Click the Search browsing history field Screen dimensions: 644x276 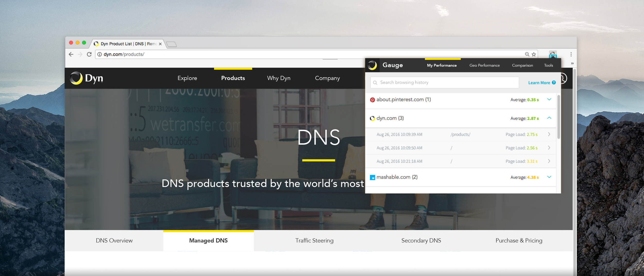445,82
